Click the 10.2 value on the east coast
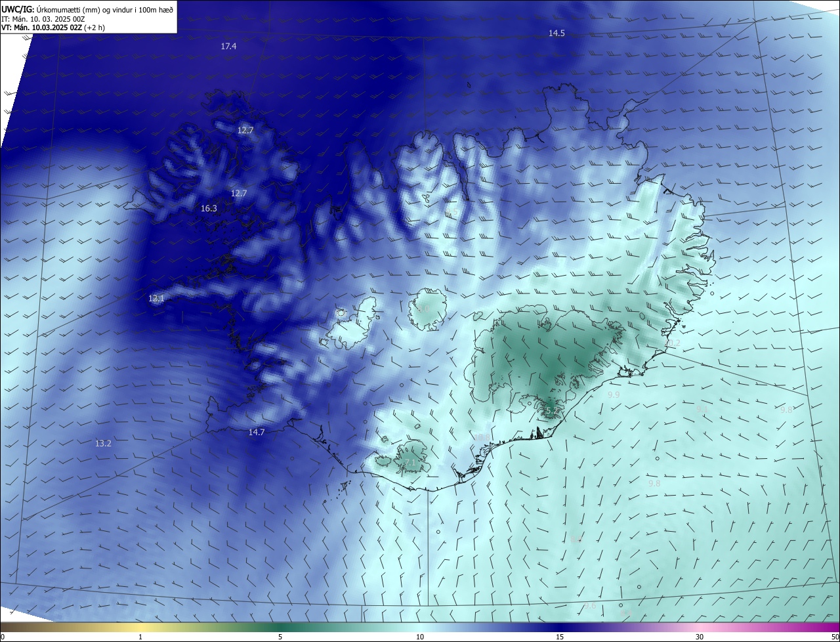This screenshot has width=840, height=642. [673, 343]
